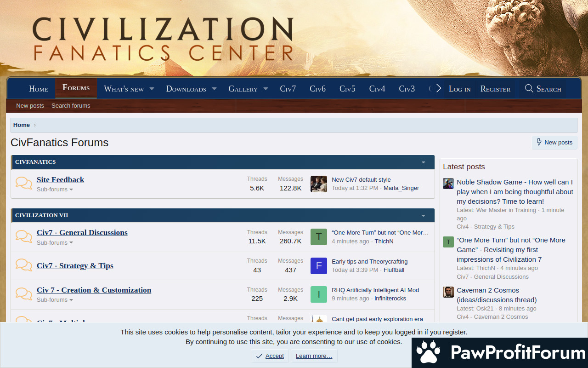
Task: Click avatar beside Noble Shadow Game post
Action: (x=448, y=184)
